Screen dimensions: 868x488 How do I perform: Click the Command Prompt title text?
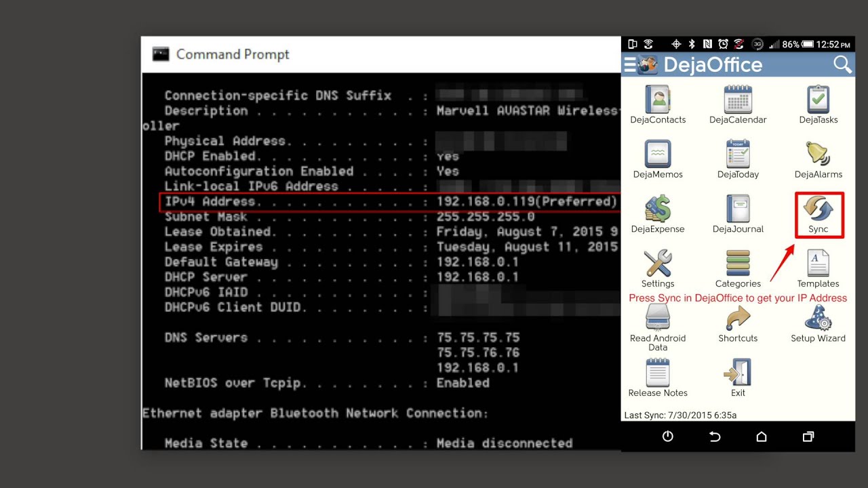[x=233, y=54]
